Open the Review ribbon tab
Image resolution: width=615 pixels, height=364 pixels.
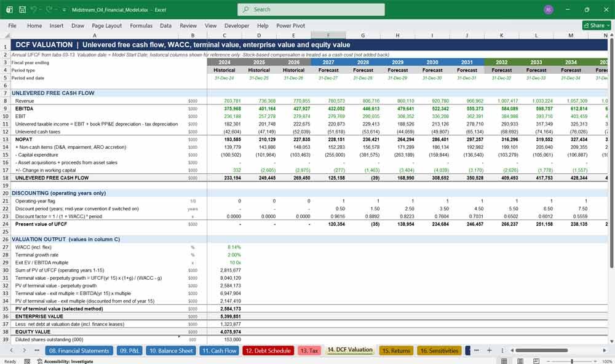pos(188,25)
